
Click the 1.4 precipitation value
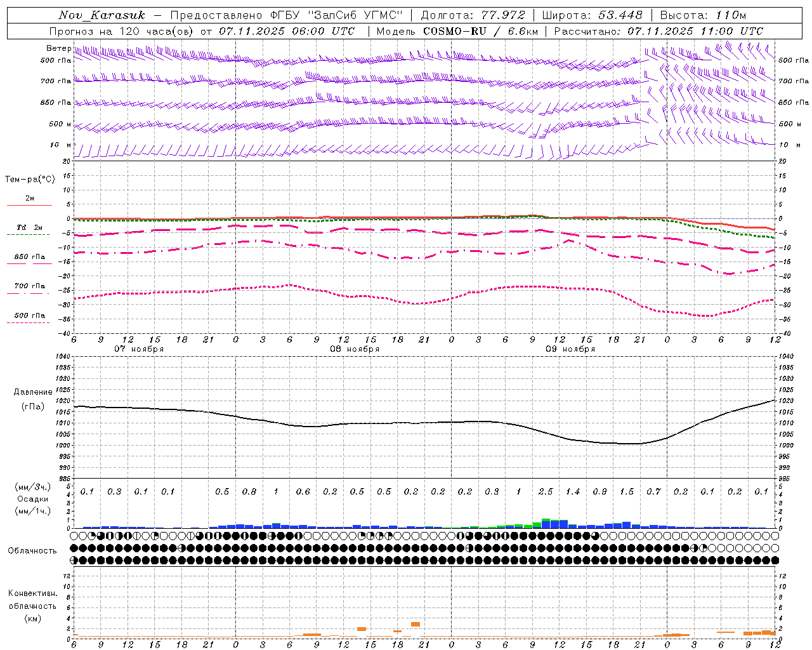click(573, 492)
